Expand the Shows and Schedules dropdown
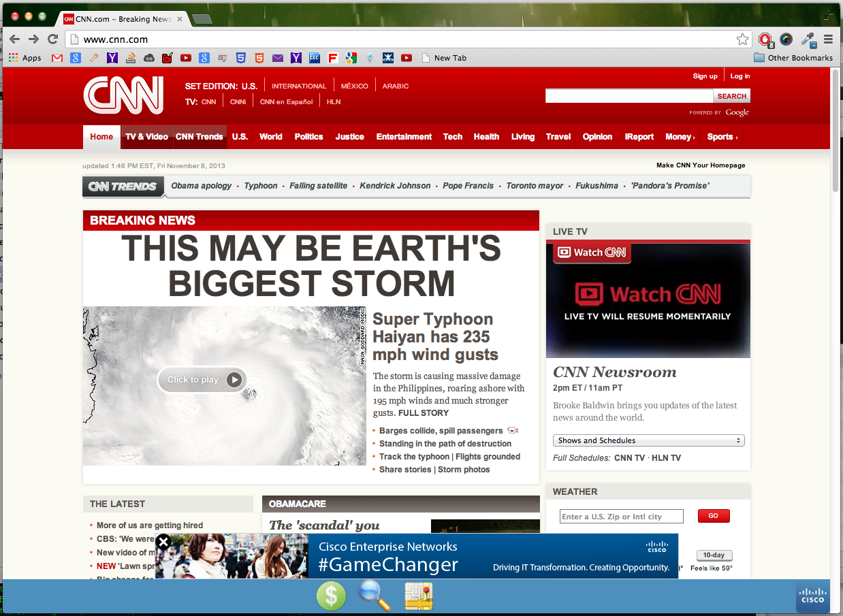Viewport: 843px width, 616px height. (x=648, y=440)
